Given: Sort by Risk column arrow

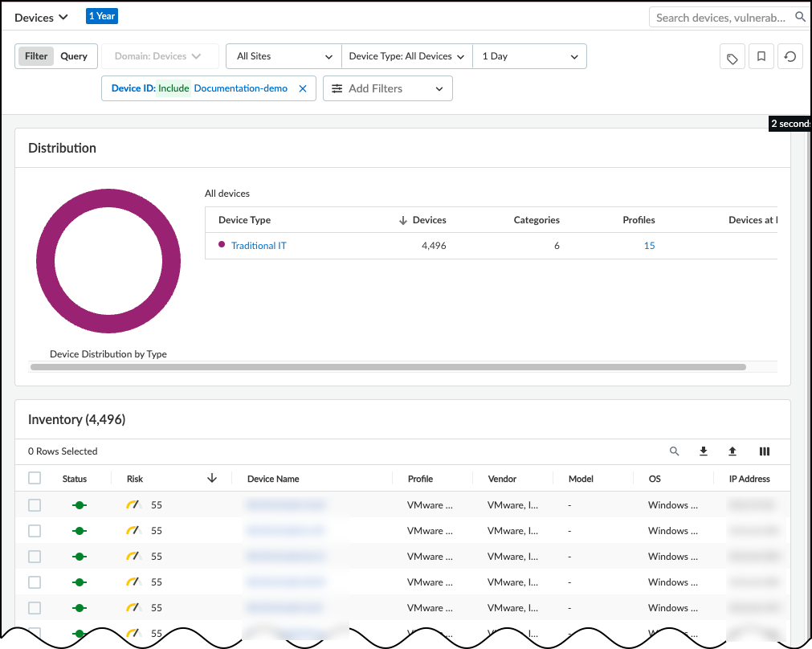Looking at the screenshot, I should coord(212,478).
